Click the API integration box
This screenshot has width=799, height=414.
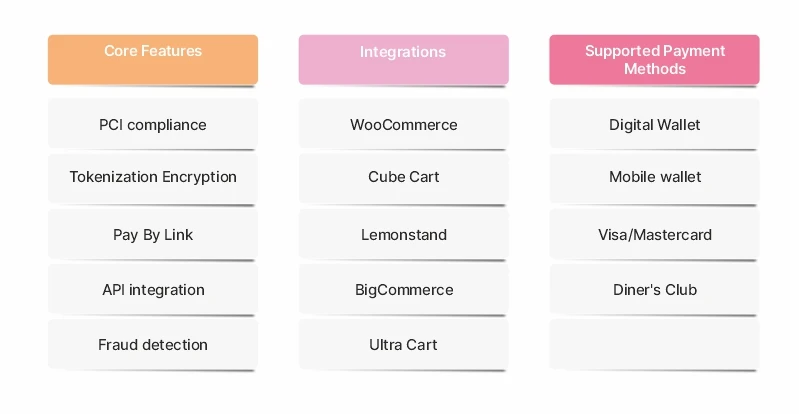(153, 290)
